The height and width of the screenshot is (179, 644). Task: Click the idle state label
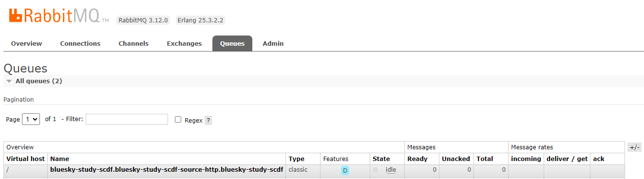[x=391, y=170]
